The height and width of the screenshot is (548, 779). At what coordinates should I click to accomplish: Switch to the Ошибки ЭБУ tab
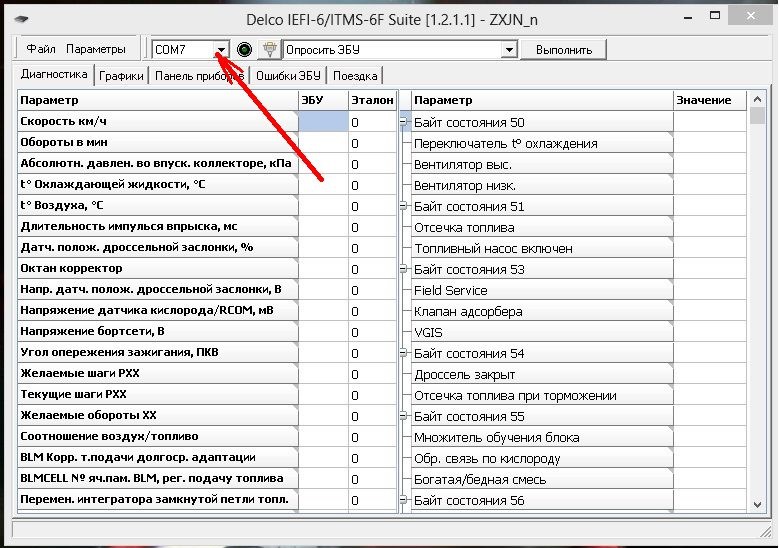pyautogui.click(x=288, y=75)
